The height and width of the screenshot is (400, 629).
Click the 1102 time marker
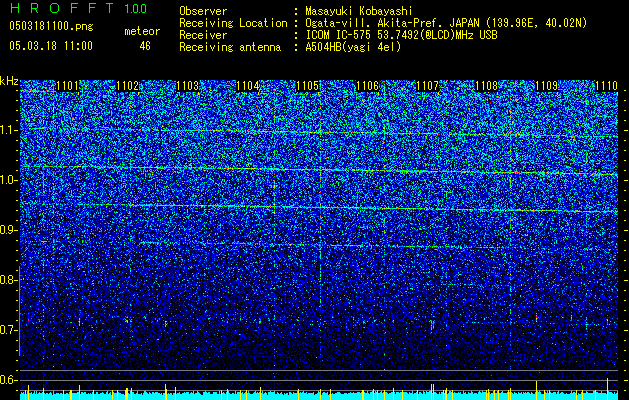[128, 85]
